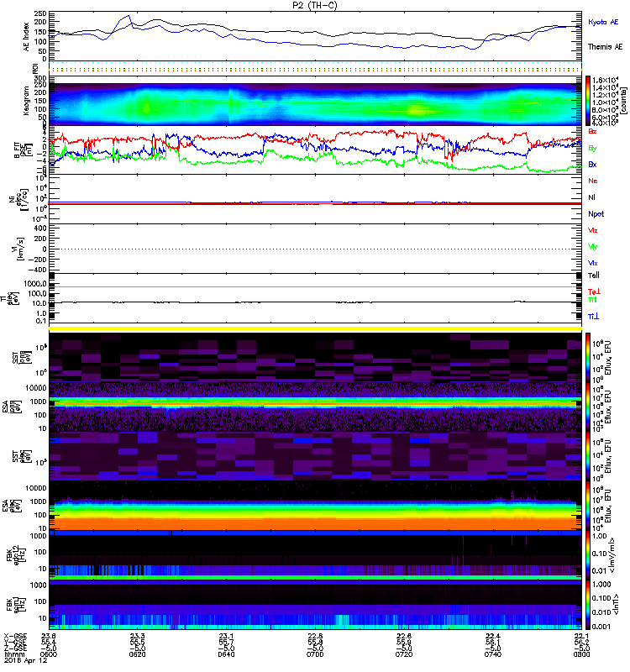Click the red "Bz" legend label
This screenshot has height=672, width=630.
592,132
